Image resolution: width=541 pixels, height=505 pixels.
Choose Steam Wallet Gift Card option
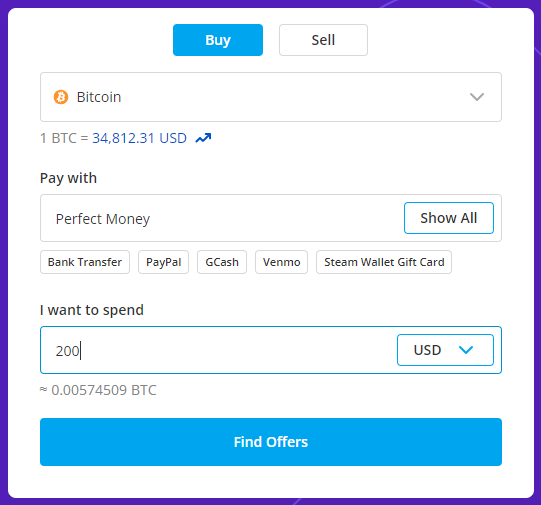point(384,262)
